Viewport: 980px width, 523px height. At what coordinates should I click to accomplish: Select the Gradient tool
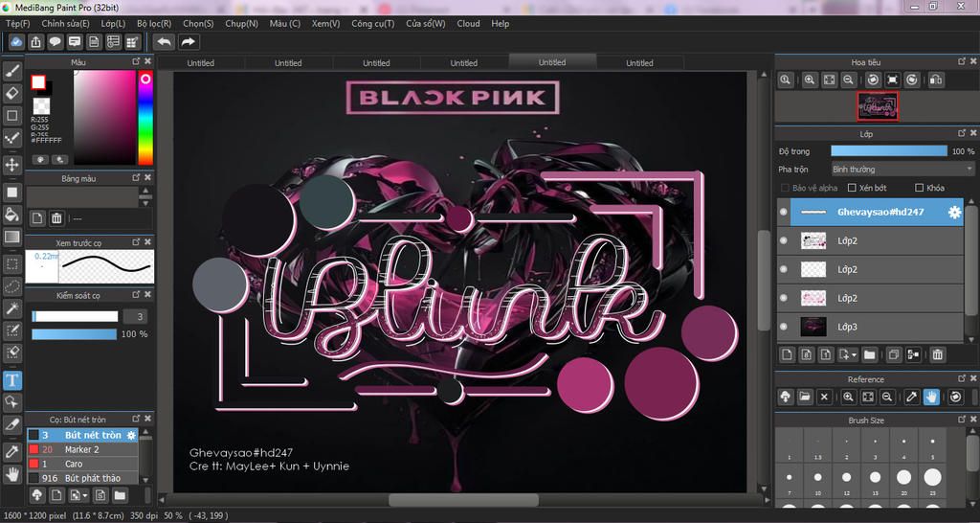coord(11,238)
